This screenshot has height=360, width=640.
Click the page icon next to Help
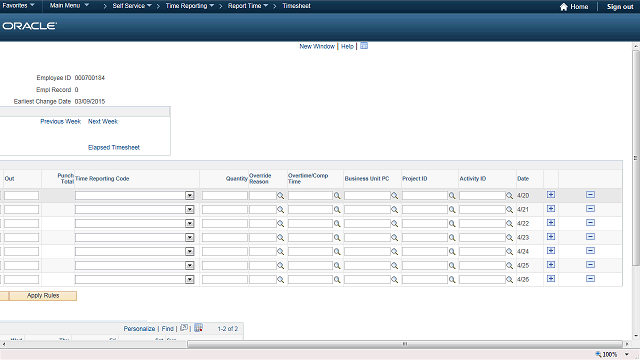click(364, 46)
